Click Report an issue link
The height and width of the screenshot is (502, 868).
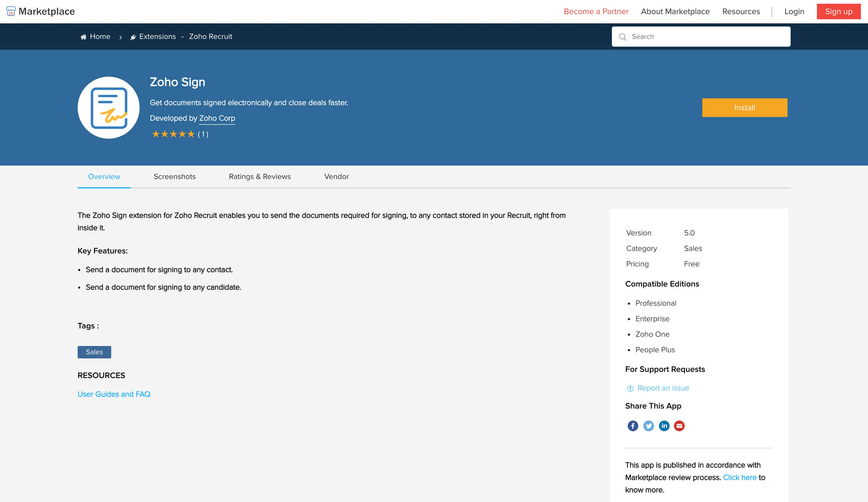pos(663,388)
